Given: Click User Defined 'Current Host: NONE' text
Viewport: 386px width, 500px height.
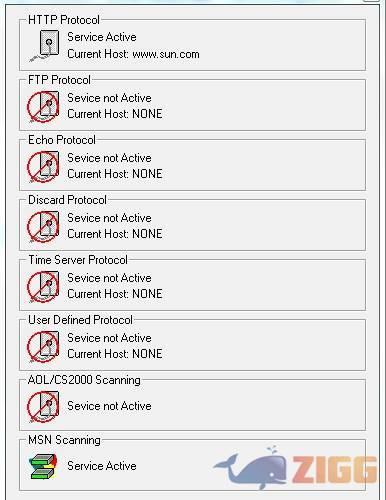Looking at the screenshot, I should (x=115, y=354).
